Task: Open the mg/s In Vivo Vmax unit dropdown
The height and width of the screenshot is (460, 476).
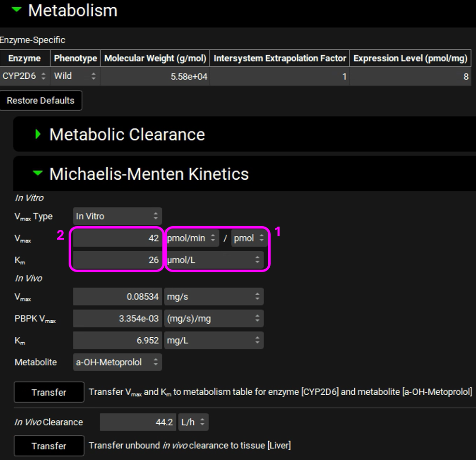Action: point(214,297)
